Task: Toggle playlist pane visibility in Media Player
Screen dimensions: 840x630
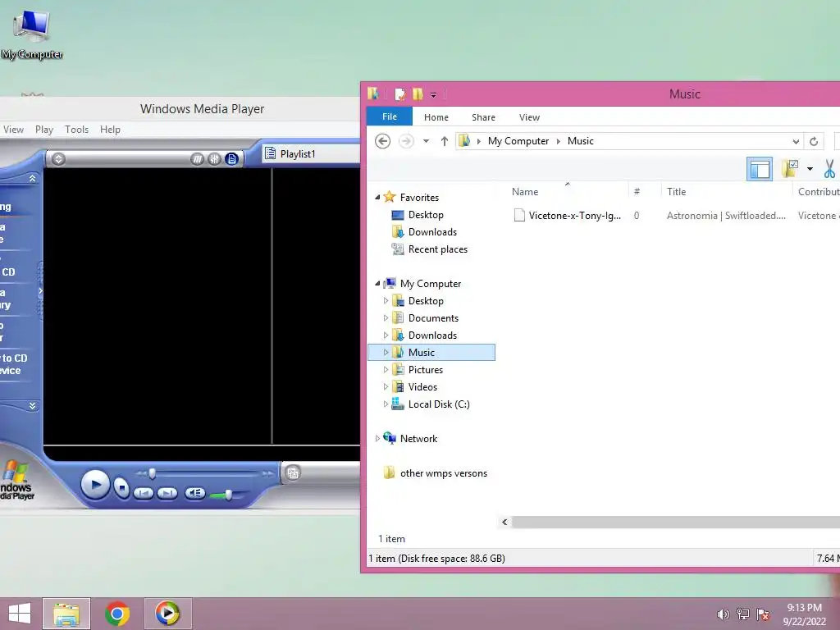Action: coord(231,159)
